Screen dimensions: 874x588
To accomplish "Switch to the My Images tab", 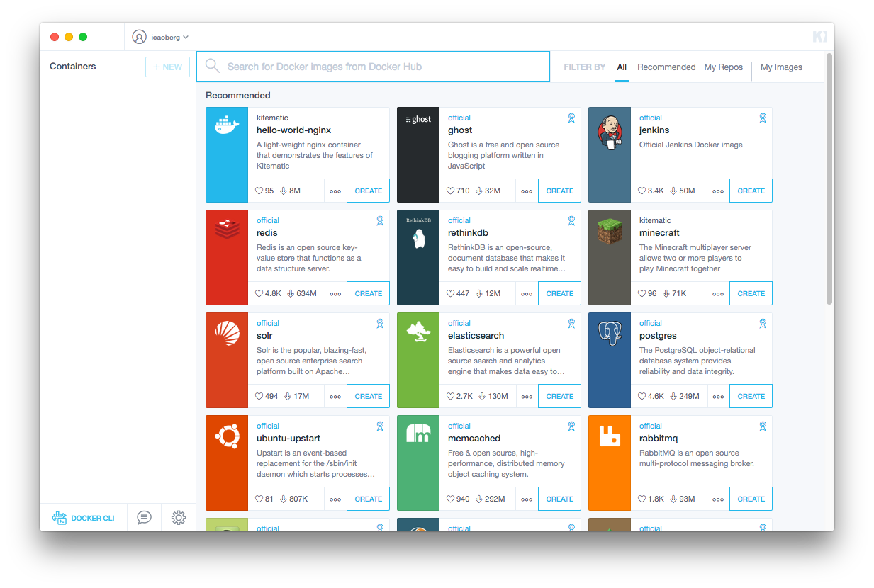I will click(x=781, y=67).
